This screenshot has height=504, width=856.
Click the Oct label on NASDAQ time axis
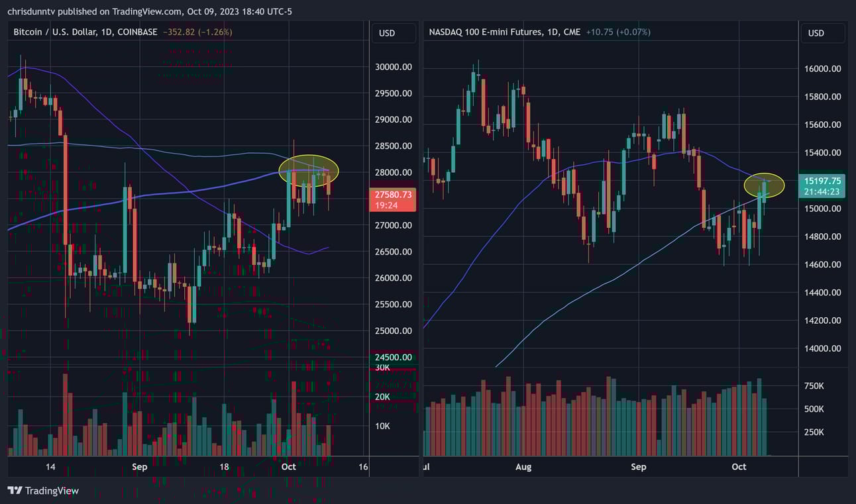(x=739, y=467)
